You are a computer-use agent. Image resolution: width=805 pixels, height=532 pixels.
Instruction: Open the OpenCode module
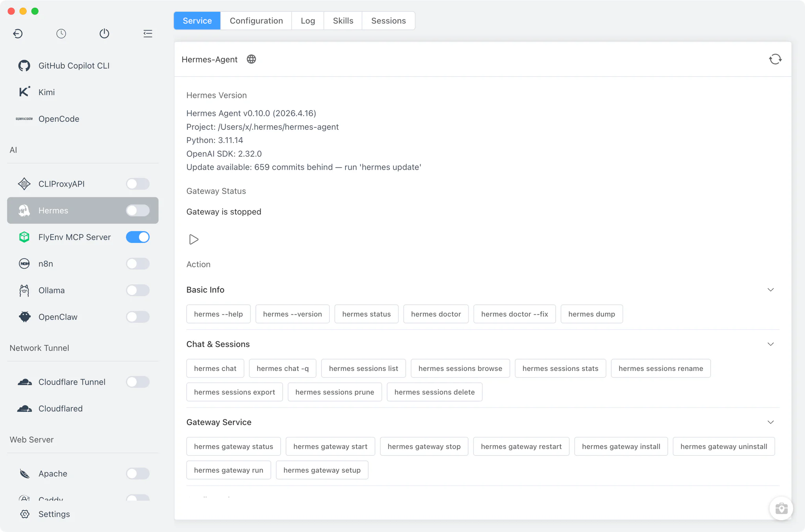click(83, 119)
